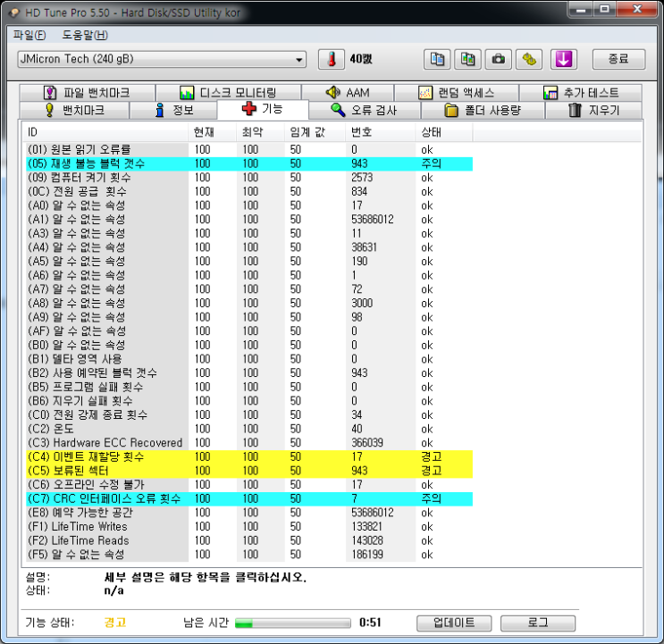
Task: Select row (B2) 사용 예약된 블럭 갯수
Action: pyautogui.click(x=249, y=373)
